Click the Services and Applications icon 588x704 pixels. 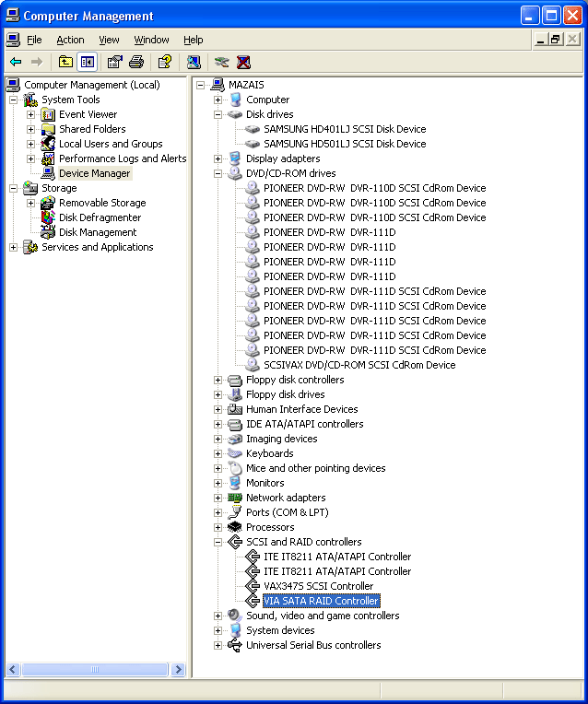[x=30, y=247]
